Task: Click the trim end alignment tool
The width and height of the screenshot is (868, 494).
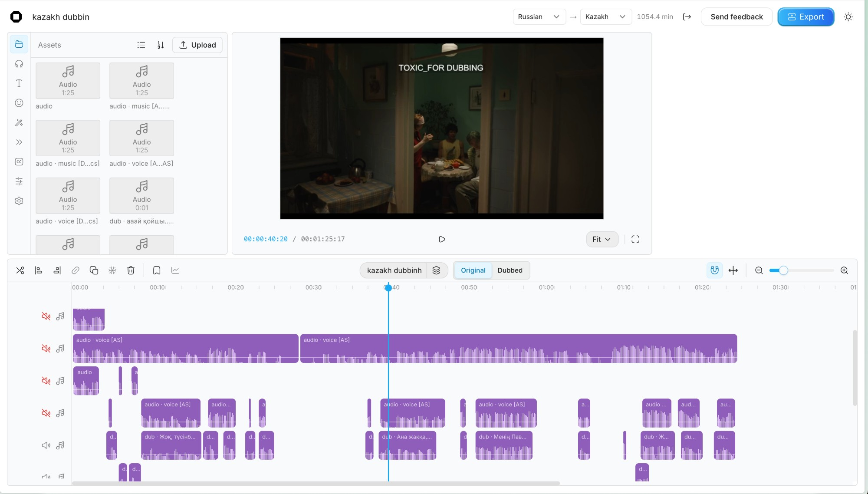Action: click(57, 270)
